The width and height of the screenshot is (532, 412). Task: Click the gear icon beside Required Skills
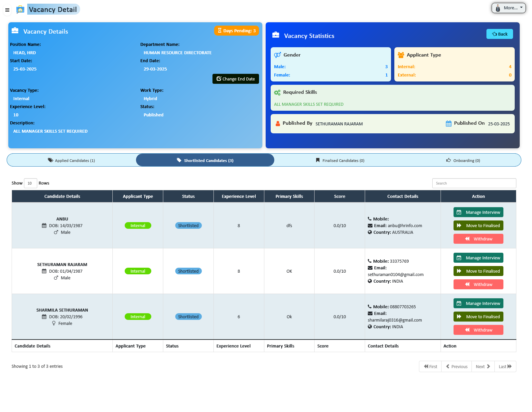[x=277, y=92]
